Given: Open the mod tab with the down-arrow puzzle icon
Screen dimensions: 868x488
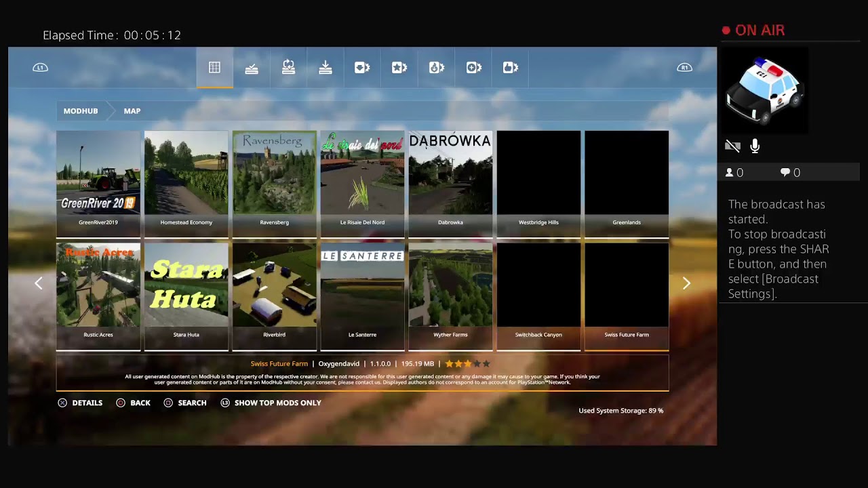Looking at the screenshot, I should 362,68.
